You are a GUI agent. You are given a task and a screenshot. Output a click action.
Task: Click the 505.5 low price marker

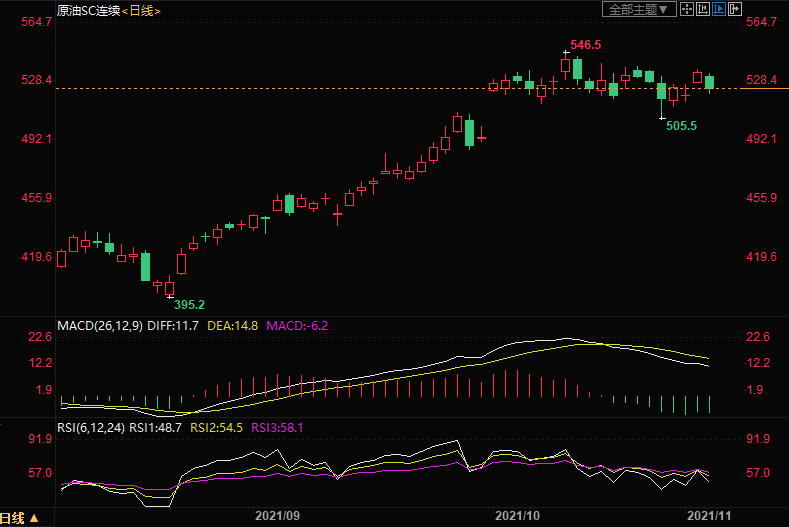tap(681, 125)
